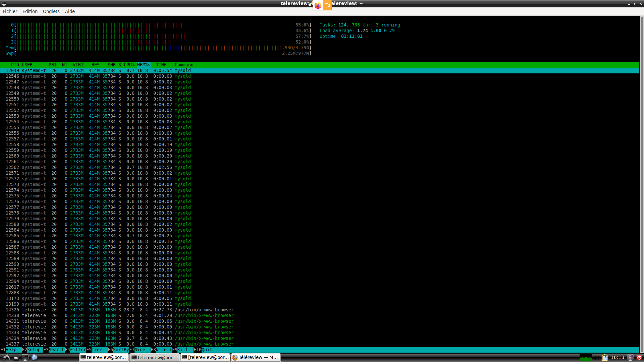The height and width of the screenshot is (362, 644).
Task: Open F2 Setup panel in htop
Action: [x=34, y=350]
